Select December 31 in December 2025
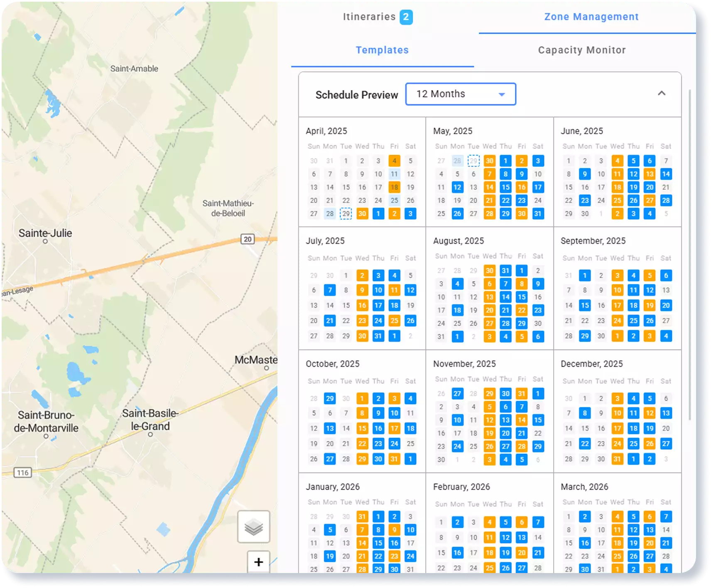The image size is (711, 588). point(617,459)
